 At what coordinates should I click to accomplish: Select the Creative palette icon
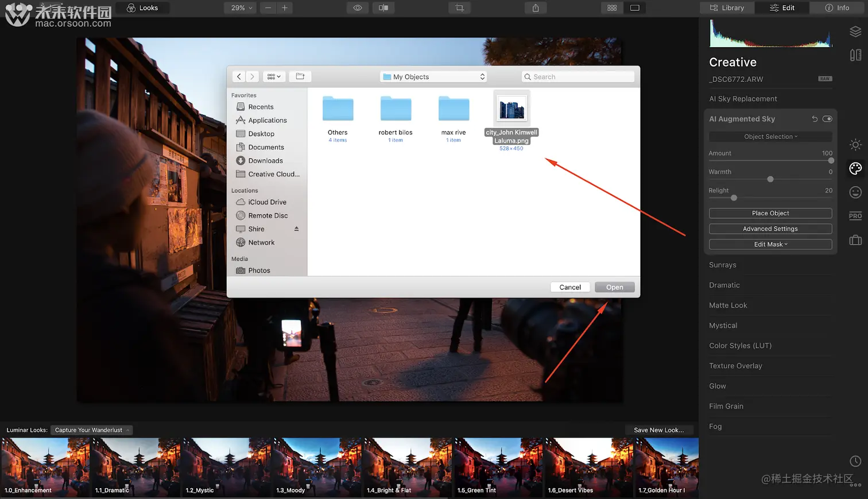(855, 168)
